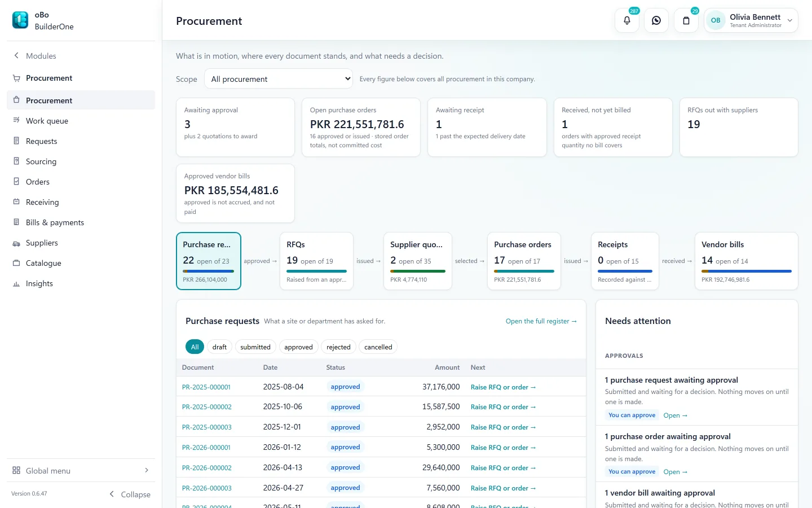This screenshot has width=812, height=508.
Task: Expand the Olivia Bennett user menu
Action: pos(751,20)
